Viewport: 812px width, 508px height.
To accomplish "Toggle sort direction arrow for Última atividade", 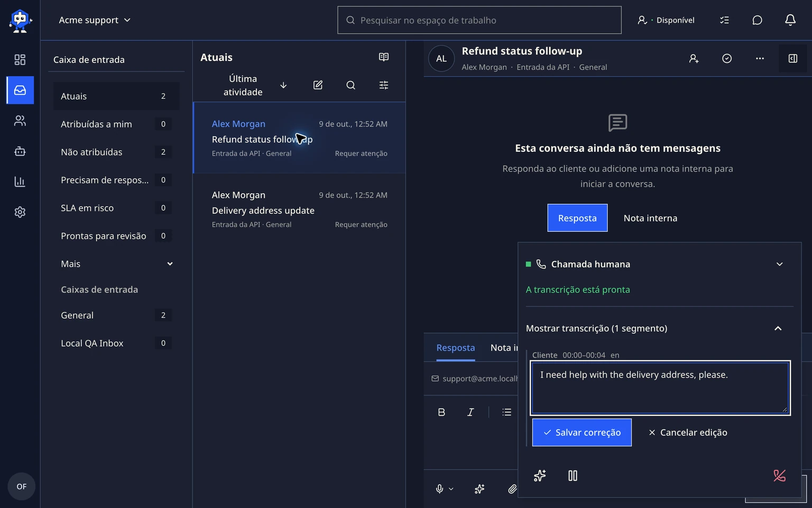I will click(x=283, y=85).
